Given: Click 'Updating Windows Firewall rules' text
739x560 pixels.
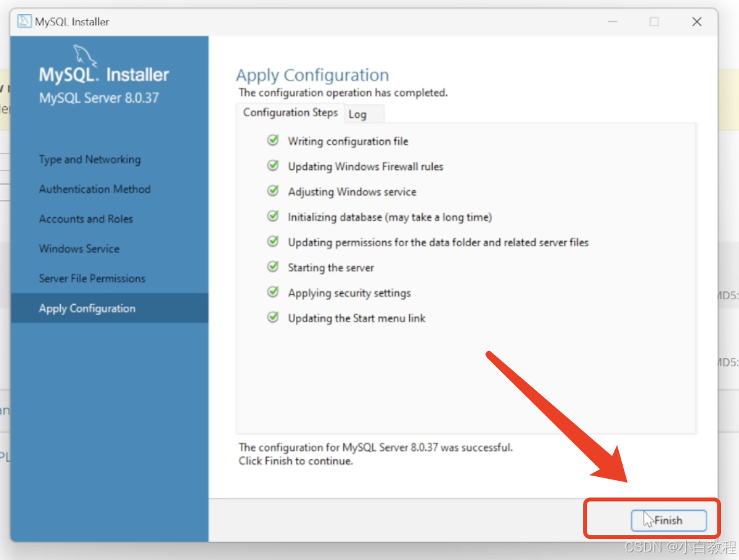Looking at the screenshot, I should (x=366, y=166).
